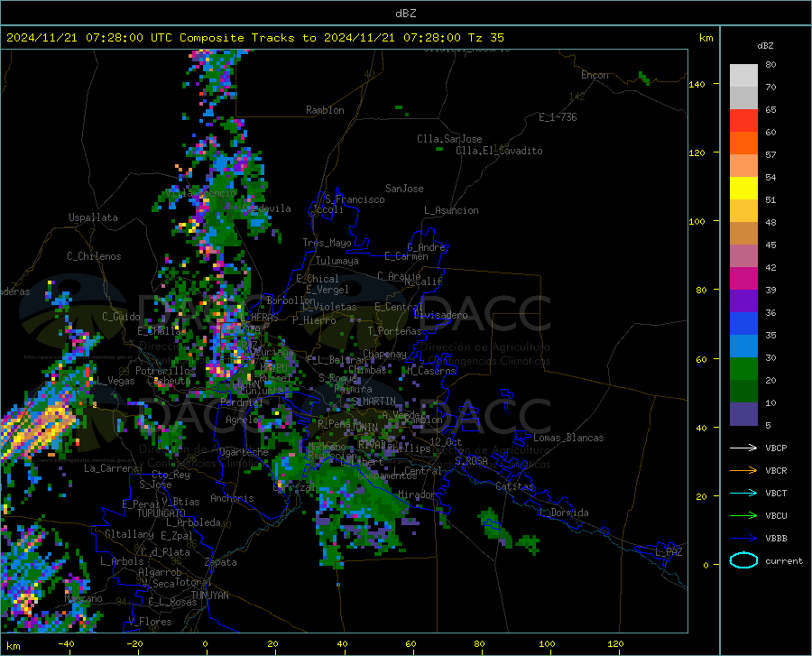This screenshot has width=812, height=656.
Task: Click the E_1-736 map label
Action: click(558, 117)
